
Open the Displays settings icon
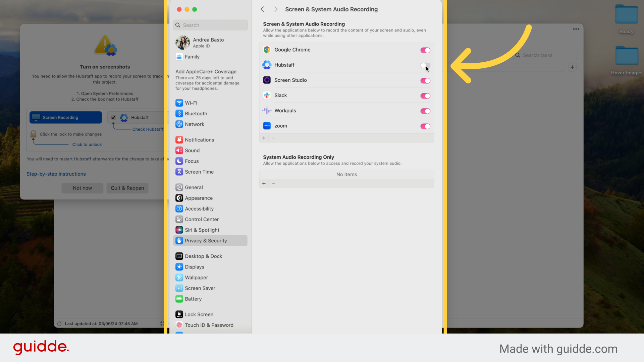(x=179, y=267)
